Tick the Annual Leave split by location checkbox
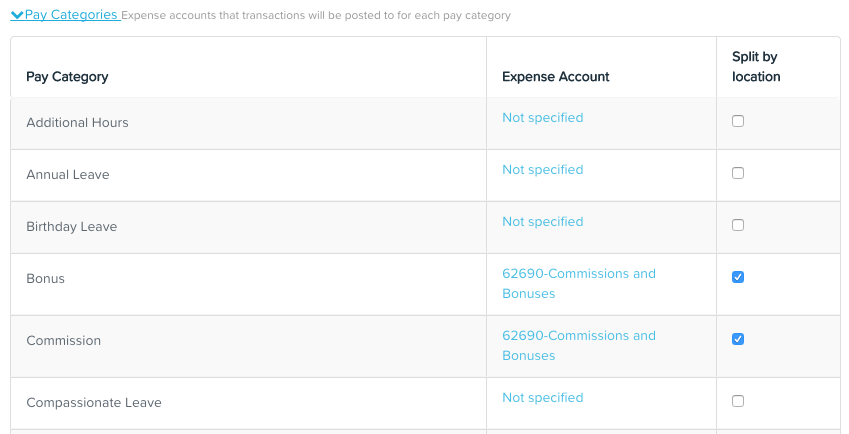849x434 pixels. pos(737,173)
